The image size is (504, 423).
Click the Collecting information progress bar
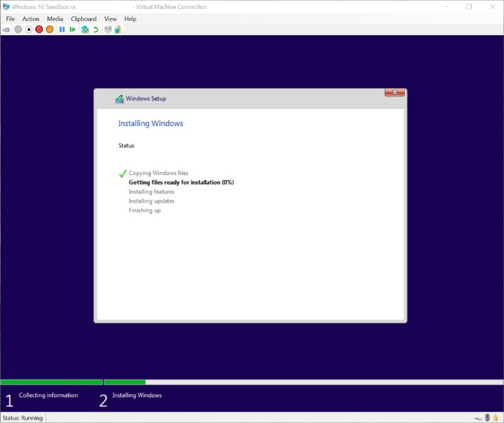[52, 382]
